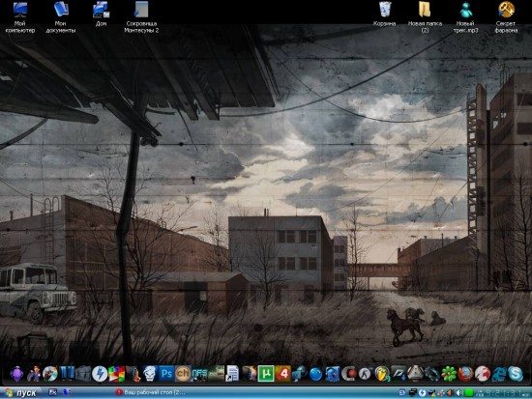Launch Counter-Strike from the dock
Screen dimensions: 532x399
click(x=366, y=374)
